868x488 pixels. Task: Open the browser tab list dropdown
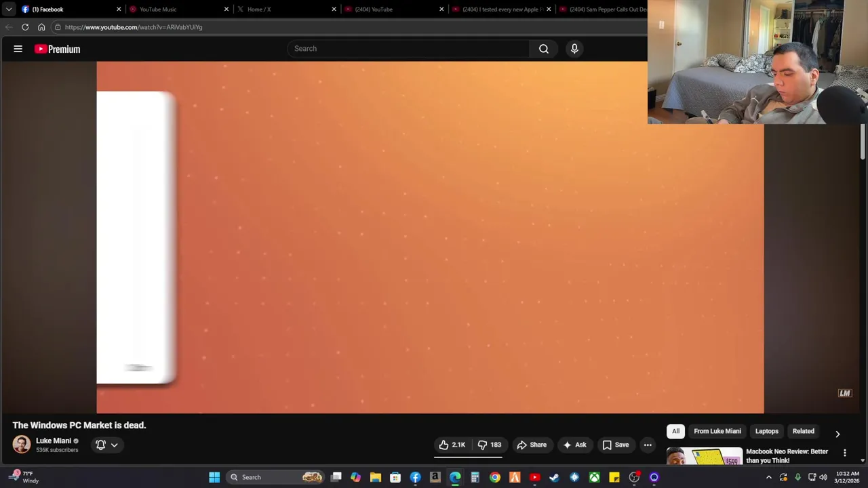pos(9,9)
